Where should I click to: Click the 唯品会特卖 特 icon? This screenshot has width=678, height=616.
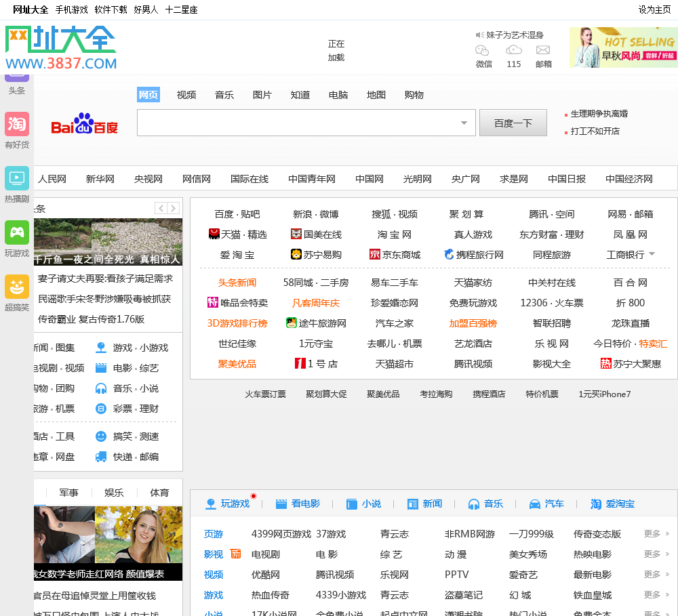pos(213,302)
